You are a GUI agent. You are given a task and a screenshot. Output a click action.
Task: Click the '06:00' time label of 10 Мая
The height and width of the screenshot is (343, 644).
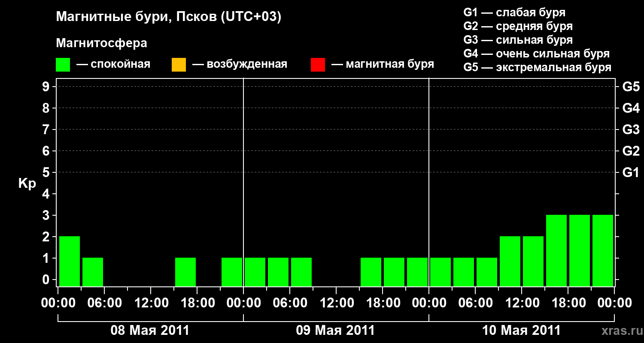click(x=475, y=303)
